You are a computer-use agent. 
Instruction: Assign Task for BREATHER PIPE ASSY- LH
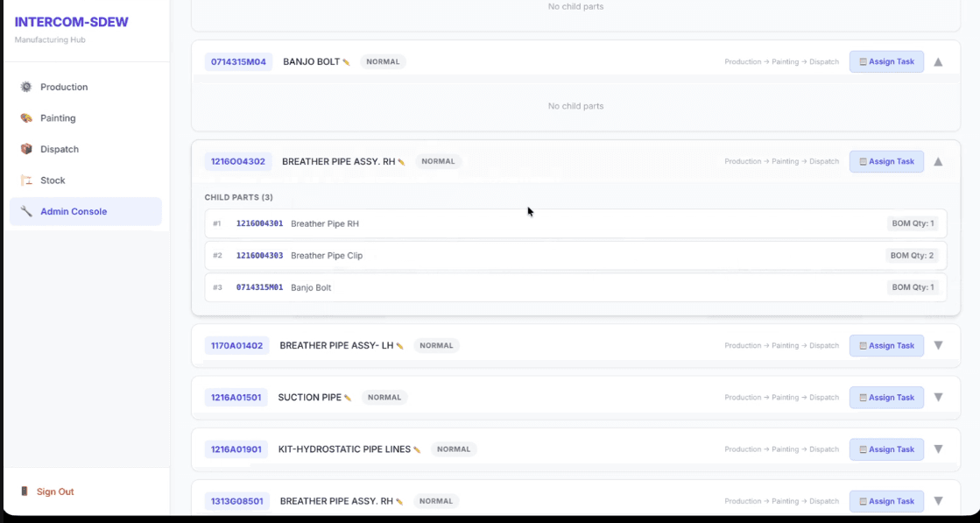tap(886, 345)
